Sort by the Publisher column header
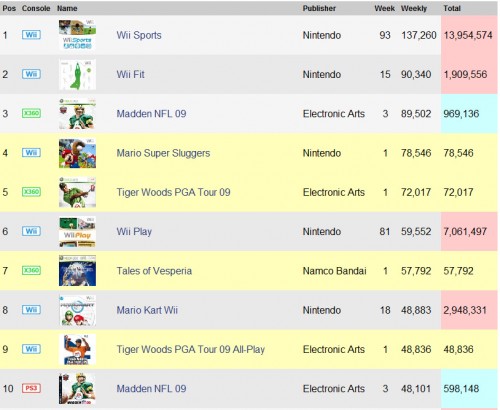This screenshot has width=500, height=410. 319,8
